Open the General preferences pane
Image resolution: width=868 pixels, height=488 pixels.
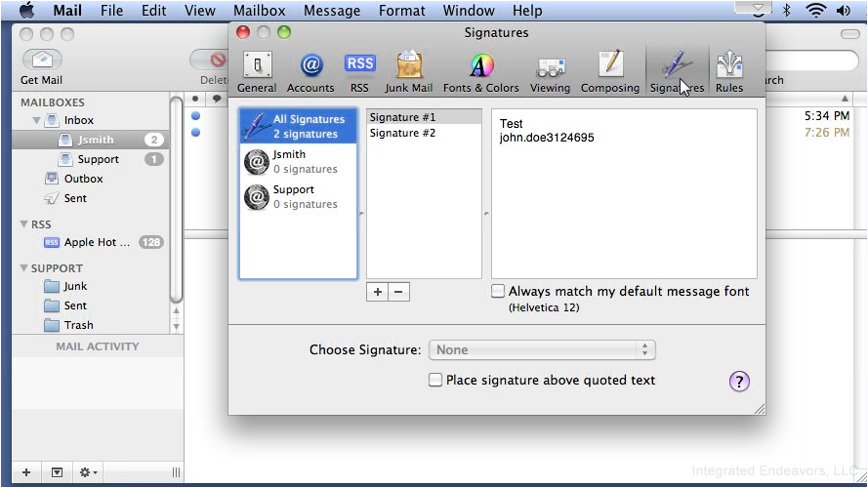coord(257,72)
